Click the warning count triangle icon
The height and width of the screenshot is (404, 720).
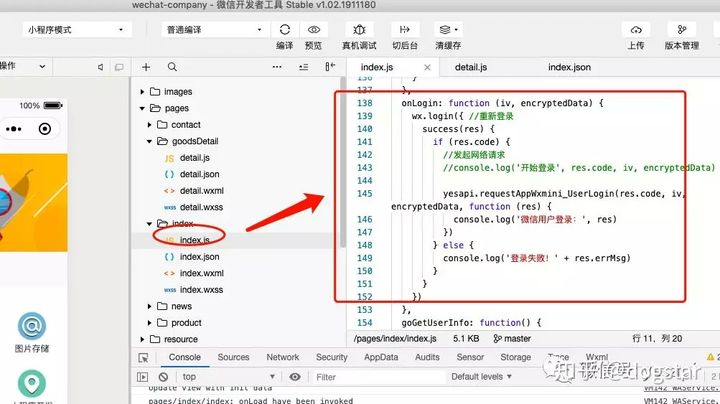coord(710,357)
